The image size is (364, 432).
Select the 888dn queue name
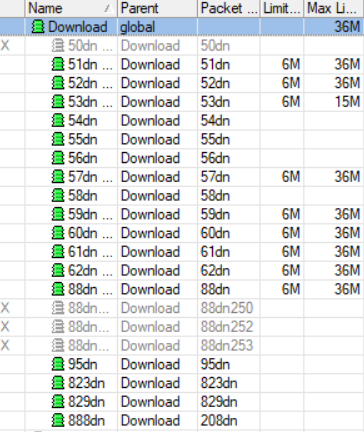[x=86, y=420]
